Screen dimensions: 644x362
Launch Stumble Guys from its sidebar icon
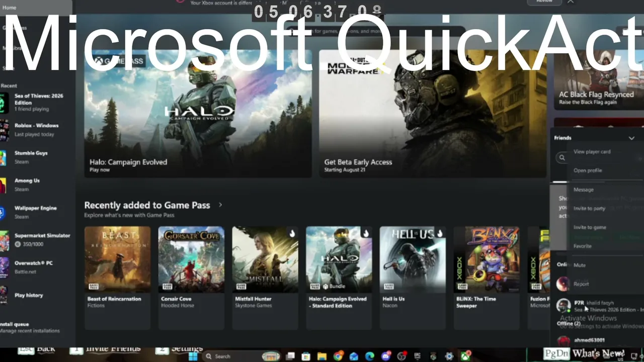[x=4, y=157]
